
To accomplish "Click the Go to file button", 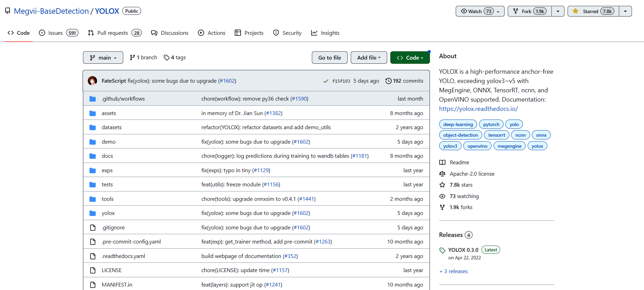I will coord(329,58).
